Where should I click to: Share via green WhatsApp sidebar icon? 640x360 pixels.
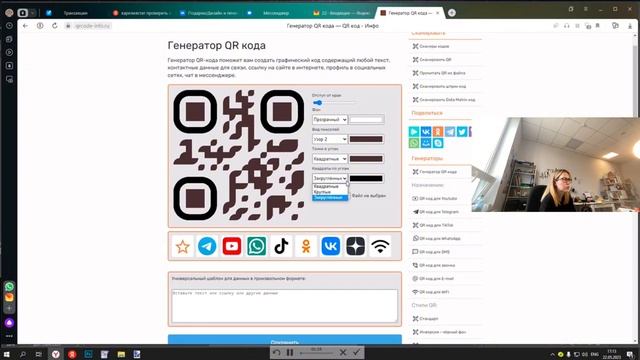click(x=414, y=143)
